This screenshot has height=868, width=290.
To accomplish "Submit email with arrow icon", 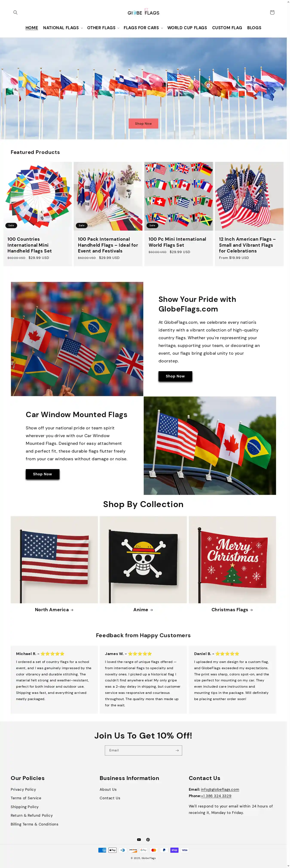I will coord(177,750).
